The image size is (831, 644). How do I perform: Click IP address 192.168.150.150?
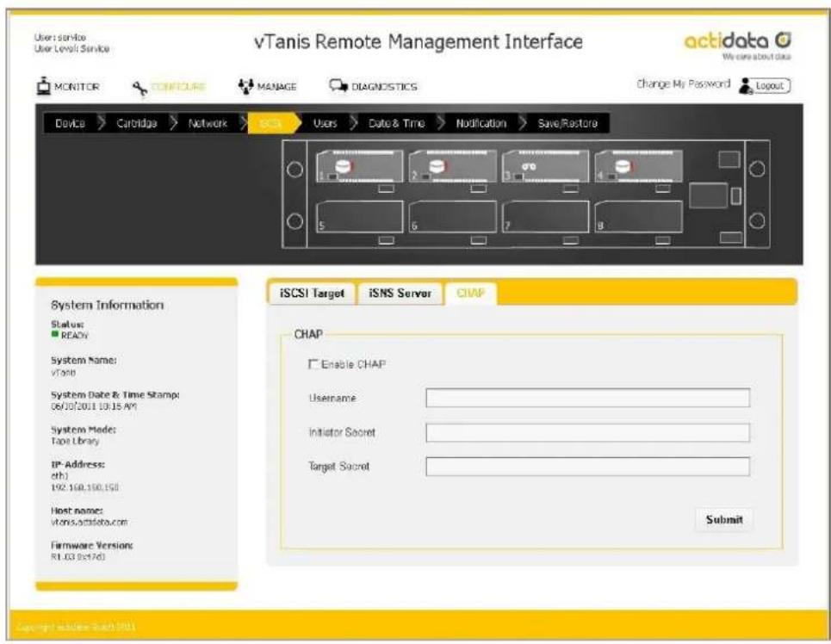coord(84,487)
